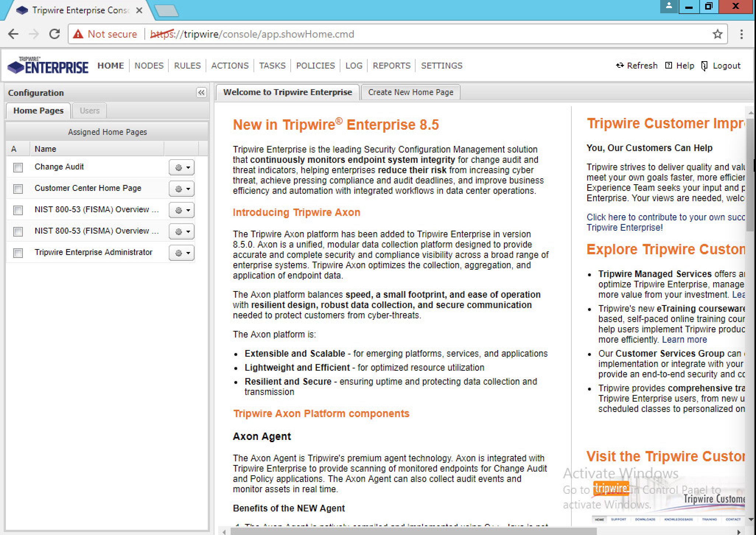Expand gear menu for Customer Center Home Page
Viewport: 756px width, 535px height.
pyautogui.click(x=182, y=189)
